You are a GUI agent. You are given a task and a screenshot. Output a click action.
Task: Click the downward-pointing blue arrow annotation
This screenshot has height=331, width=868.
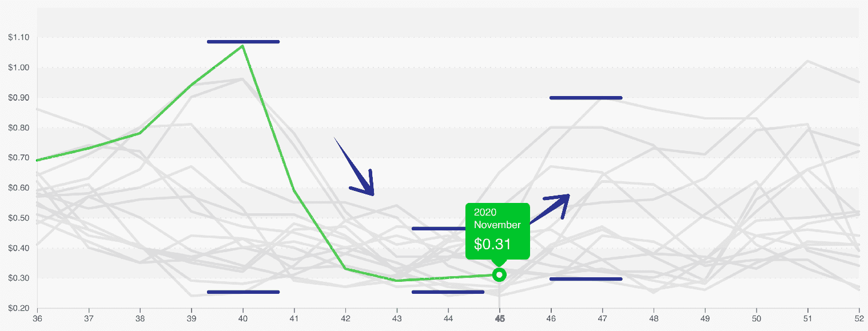tap(354, 166)
